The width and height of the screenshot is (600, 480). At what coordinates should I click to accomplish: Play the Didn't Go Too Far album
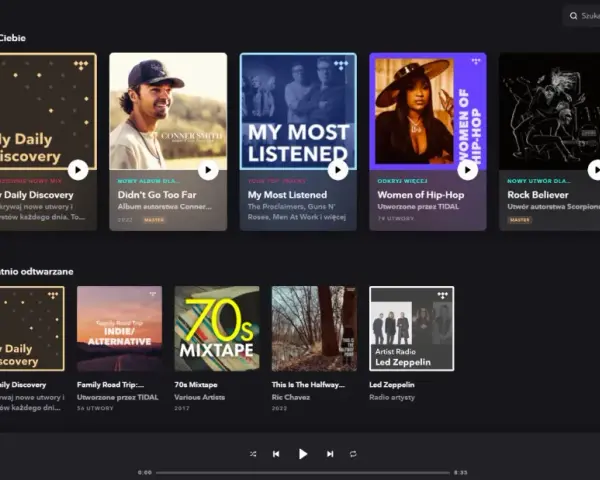click(x=208, y=170)
